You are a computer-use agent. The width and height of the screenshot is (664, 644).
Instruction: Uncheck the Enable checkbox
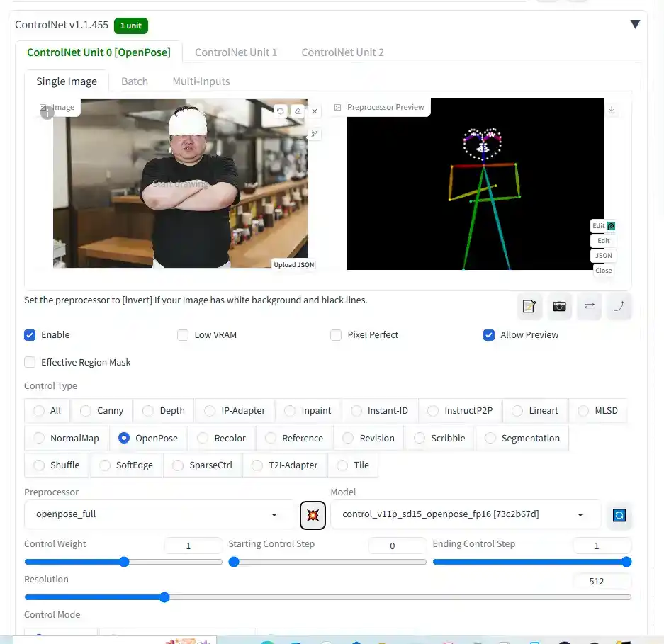pyautogui.click(x=30, y=335)
